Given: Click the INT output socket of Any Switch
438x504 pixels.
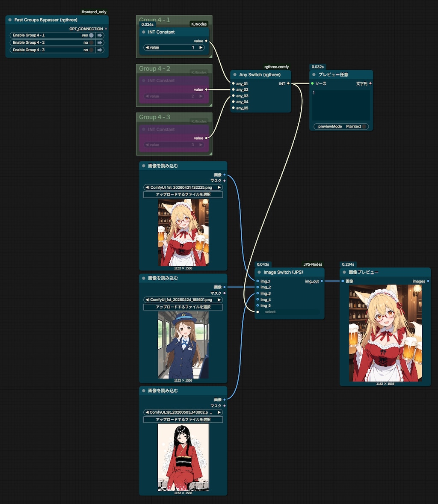Looking at the screenshot, I should [288, 83].
